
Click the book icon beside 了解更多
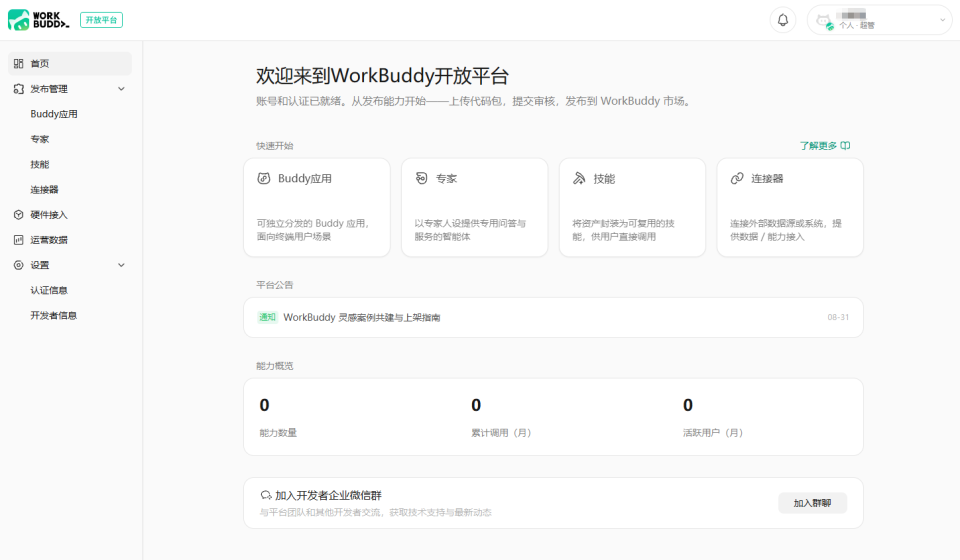[x=846, y=146]
